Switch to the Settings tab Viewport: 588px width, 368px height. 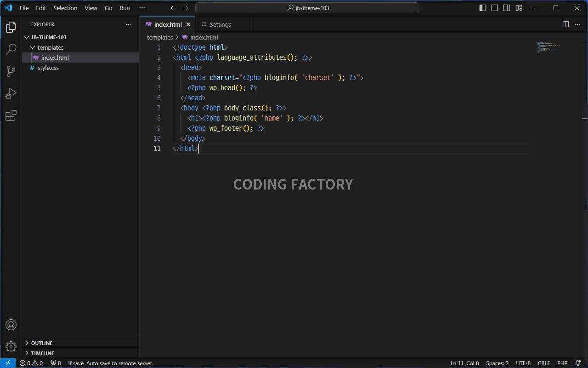[x=220, y=24]
